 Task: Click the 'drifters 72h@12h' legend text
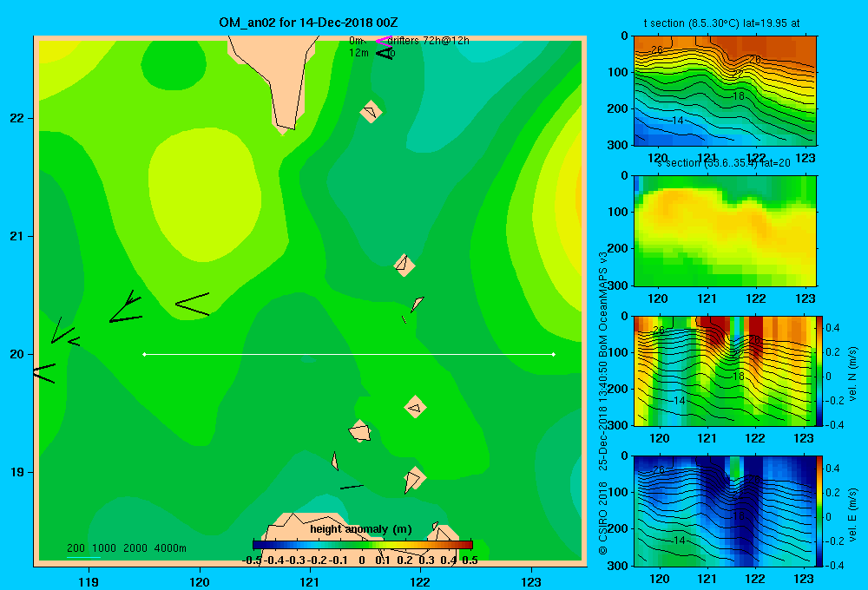[429, 41]
